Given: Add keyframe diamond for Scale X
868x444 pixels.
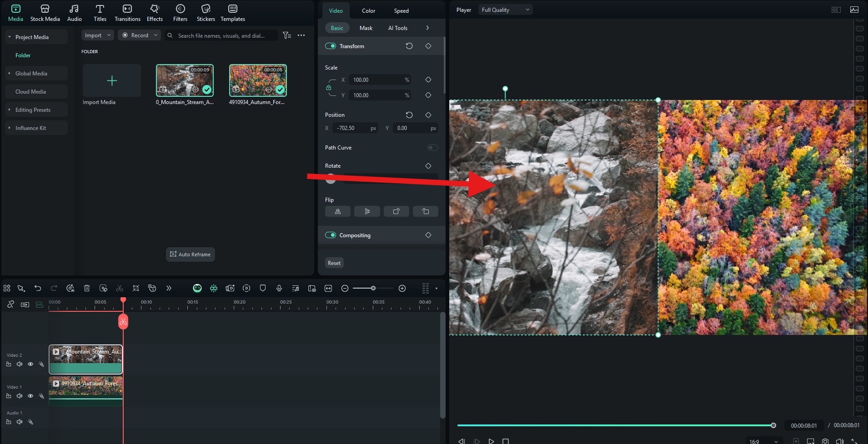Looking at the screenshot, I should coord(428,80).
